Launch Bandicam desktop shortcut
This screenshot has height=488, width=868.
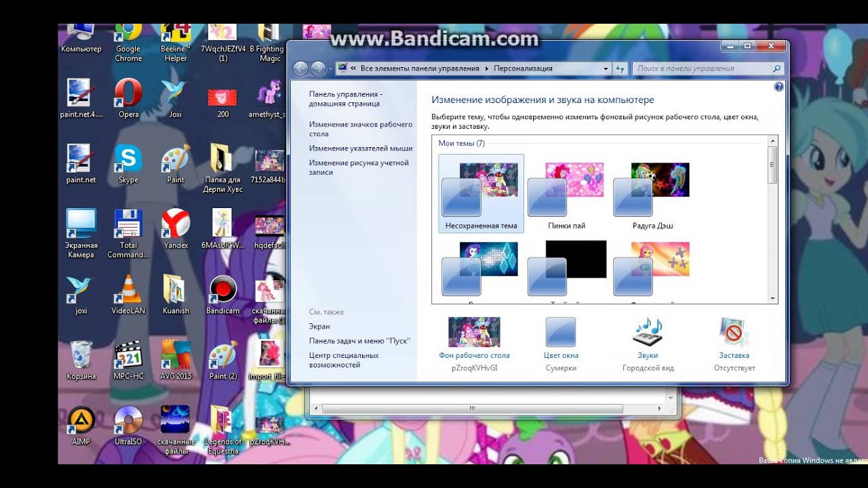point(223,295)
